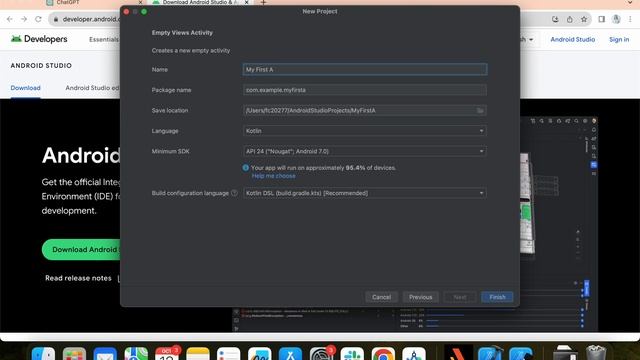Click Sign in on Developers site
This screenshot has width=640, height=360.
tap(619, 40)
